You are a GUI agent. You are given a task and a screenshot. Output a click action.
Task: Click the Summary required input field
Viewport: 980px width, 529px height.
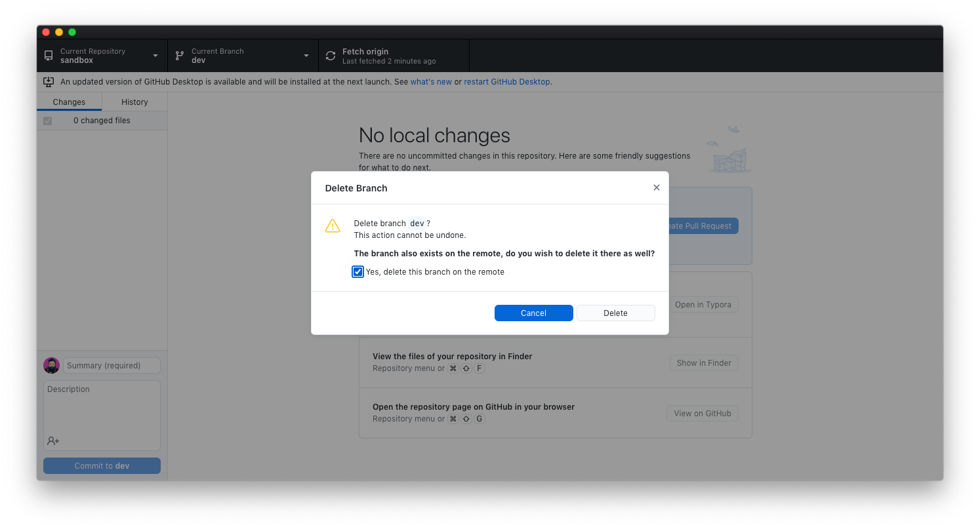click(x=112, y=365)
